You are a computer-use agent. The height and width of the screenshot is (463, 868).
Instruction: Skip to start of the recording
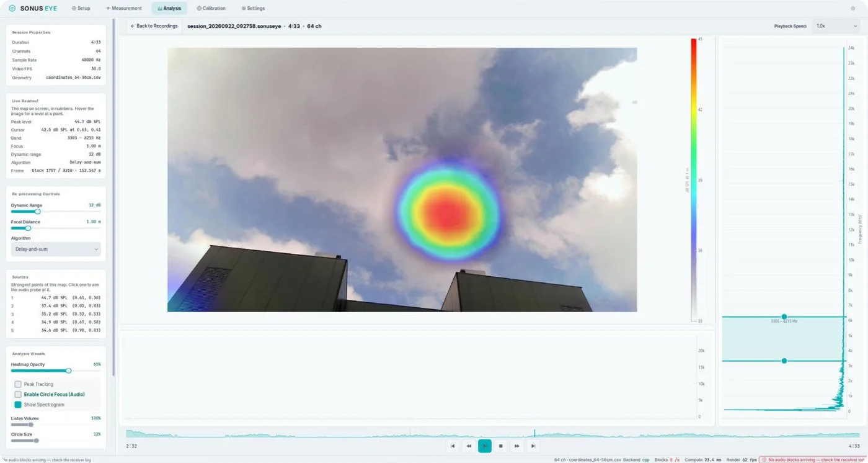453,446
